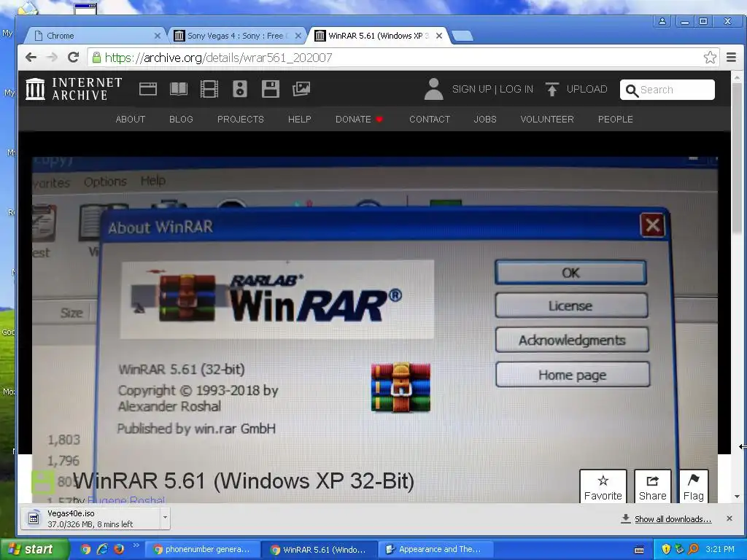Click the Vegas40e.iso download item
Image resolution: width=747 pixels, height=560 pixels.
pyautogui.click(x=96, y=518)
